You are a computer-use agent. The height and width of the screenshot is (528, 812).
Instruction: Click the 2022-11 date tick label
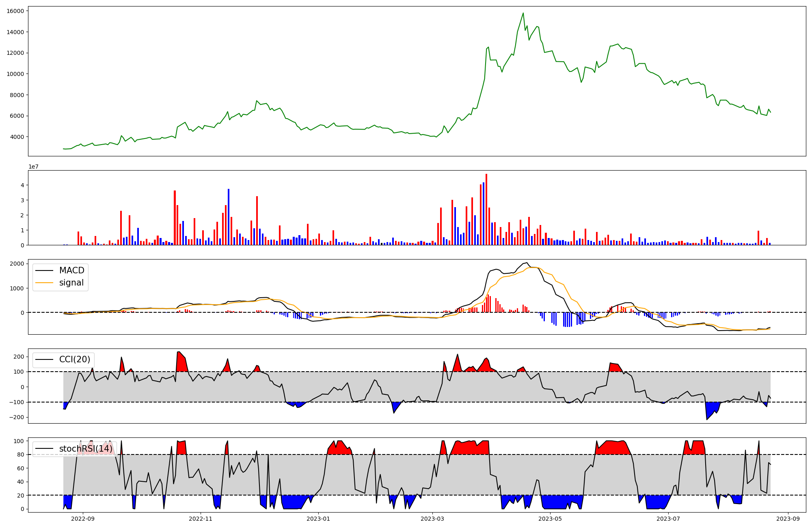(201, 519)
